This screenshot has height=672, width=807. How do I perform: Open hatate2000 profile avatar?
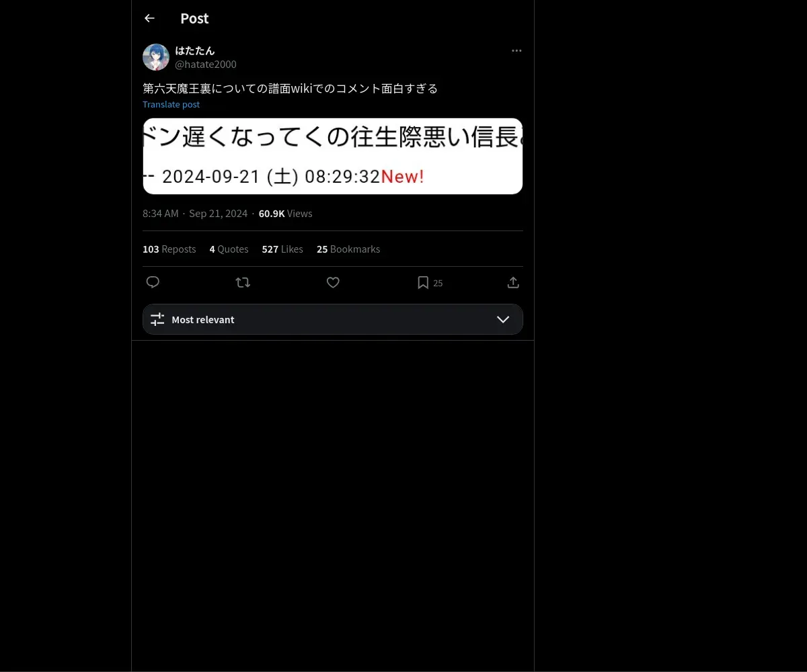click(x=156, y=57)
